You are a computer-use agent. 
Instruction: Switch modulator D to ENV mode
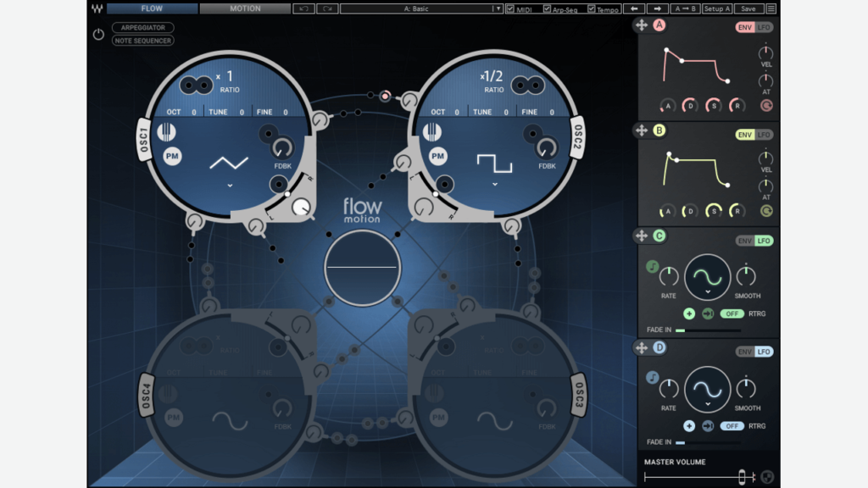pyautogui.click(x=744, y=352)
